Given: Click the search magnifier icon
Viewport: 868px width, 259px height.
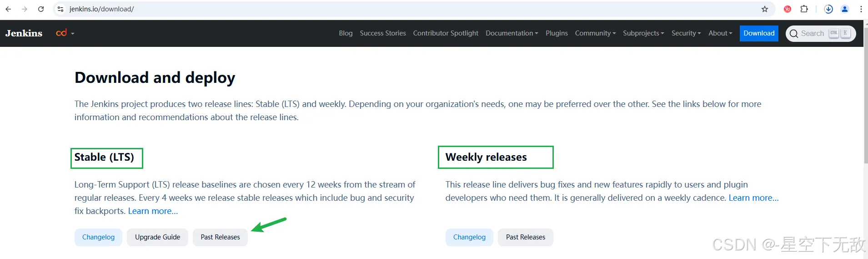Looking at the screenshot, I should (x=794, y=34).
